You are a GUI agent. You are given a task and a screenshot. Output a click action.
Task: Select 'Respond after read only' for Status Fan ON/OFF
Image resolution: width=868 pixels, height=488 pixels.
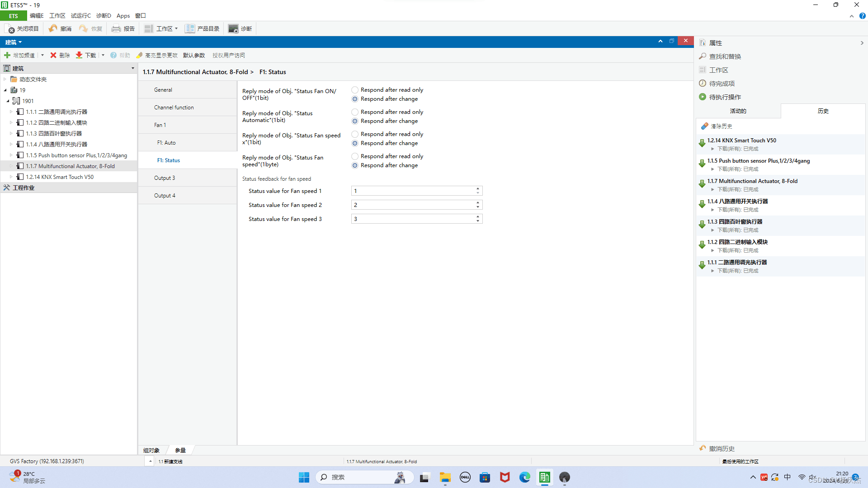(355, 90)
